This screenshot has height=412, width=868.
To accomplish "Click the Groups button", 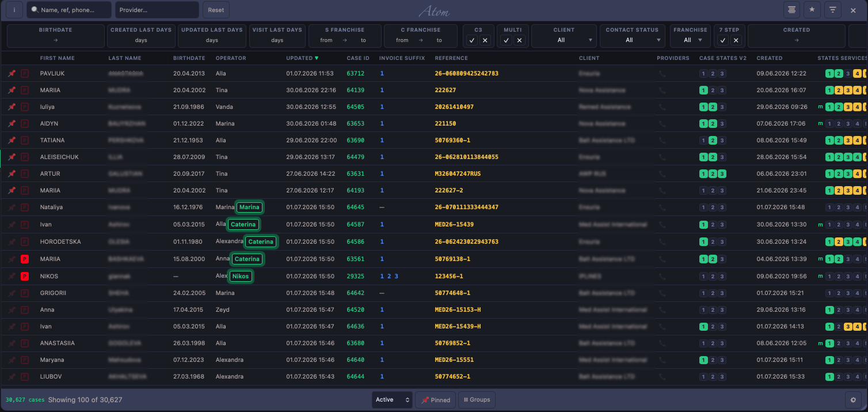I will [477, 400].
